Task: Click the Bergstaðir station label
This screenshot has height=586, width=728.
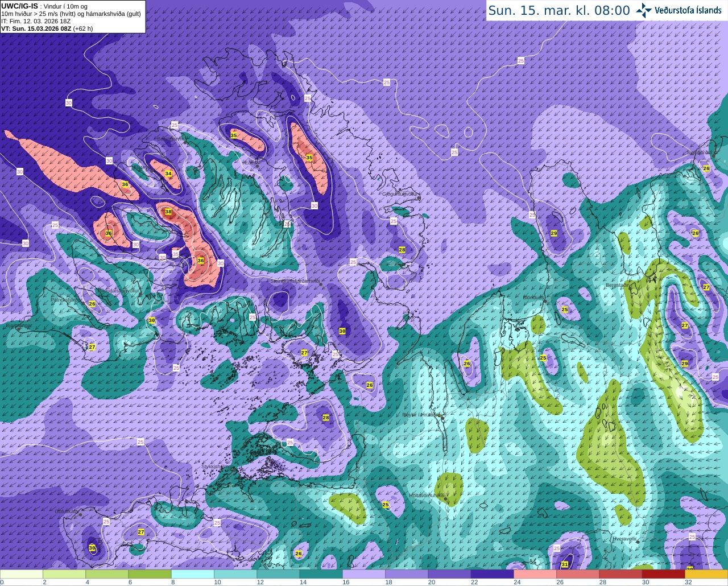Action: click(x=617, y=285)
